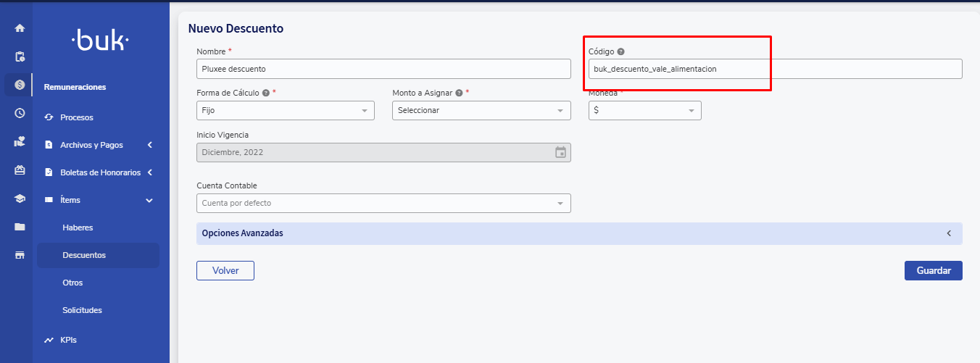The width and height of the screenshot is (980, 363).
Task: Click the graduation cap icon
Action: (x=20, y=199)
